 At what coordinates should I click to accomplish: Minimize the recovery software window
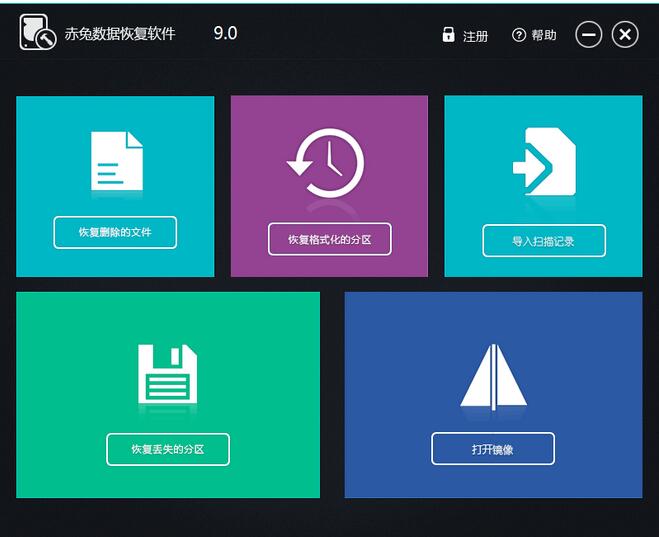tap(588, 34)
